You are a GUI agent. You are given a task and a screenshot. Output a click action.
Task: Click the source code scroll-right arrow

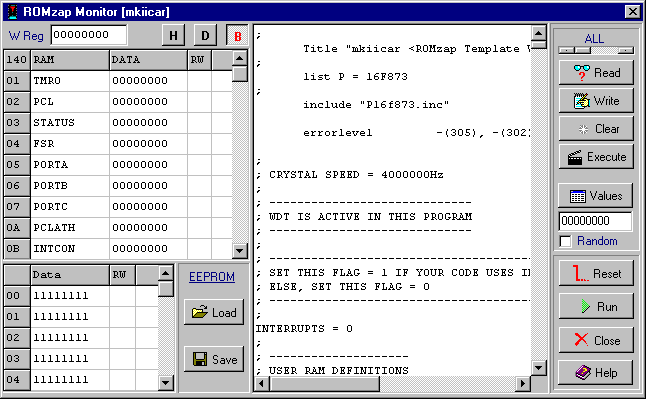(x=523, y=383)
